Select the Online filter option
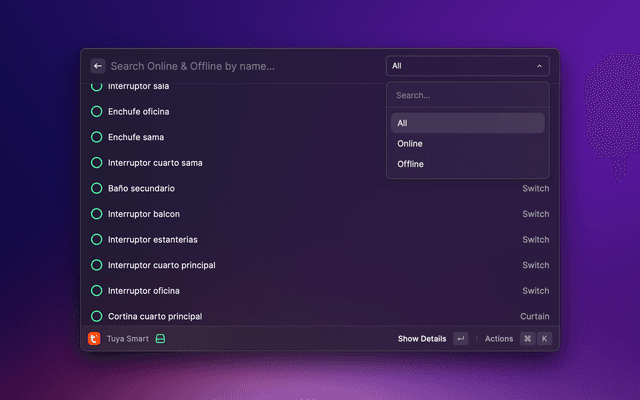The width and height of the screenshot is (640, 400). [410, 144]
